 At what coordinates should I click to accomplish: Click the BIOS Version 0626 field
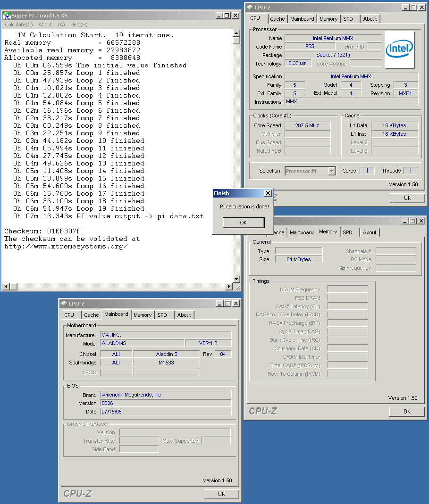(x=166, y=403)
